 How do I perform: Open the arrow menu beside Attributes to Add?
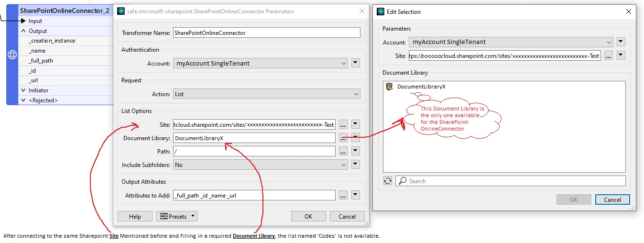(355, 195)
